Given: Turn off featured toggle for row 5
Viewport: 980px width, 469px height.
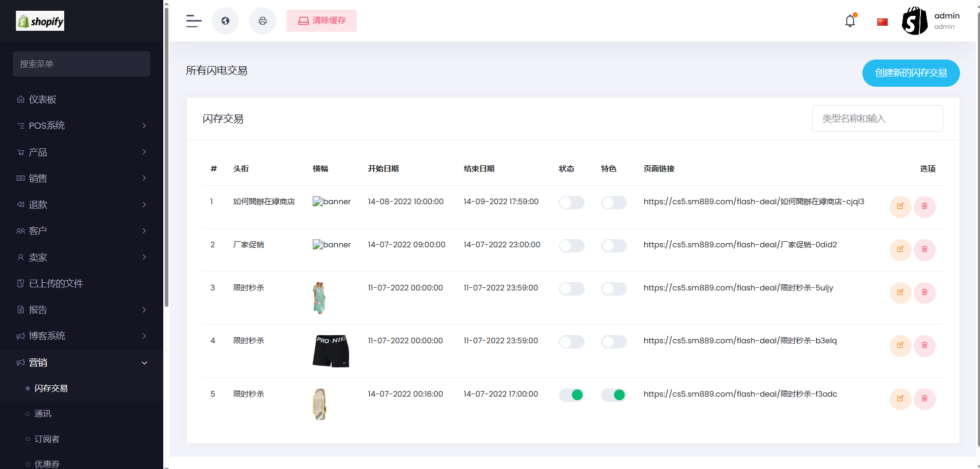Looking at the screenshot, I should [613, 395].
